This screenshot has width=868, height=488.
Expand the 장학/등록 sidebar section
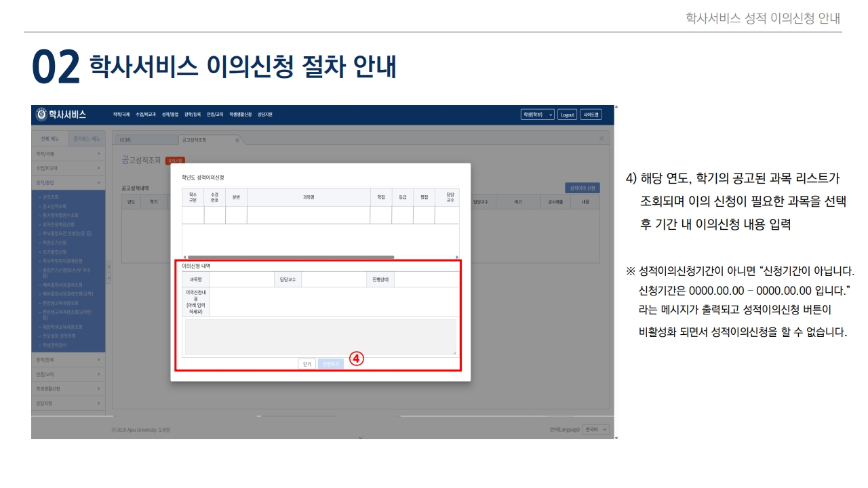68,359
